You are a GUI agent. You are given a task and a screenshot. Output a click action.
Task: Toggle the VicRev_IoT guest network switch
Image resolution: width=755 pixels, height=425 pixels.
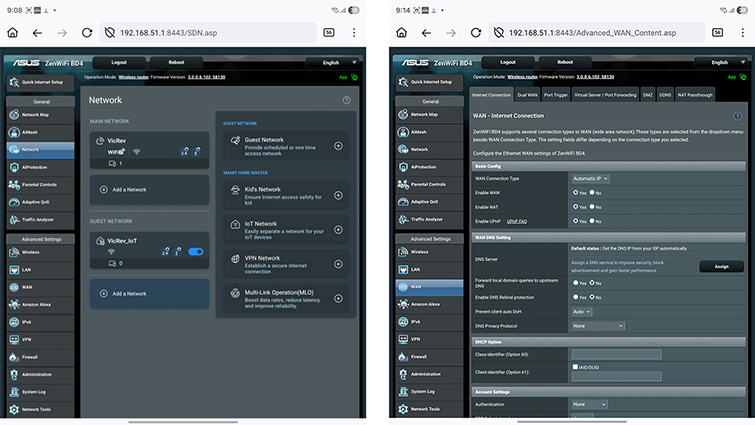click(196, 252)
